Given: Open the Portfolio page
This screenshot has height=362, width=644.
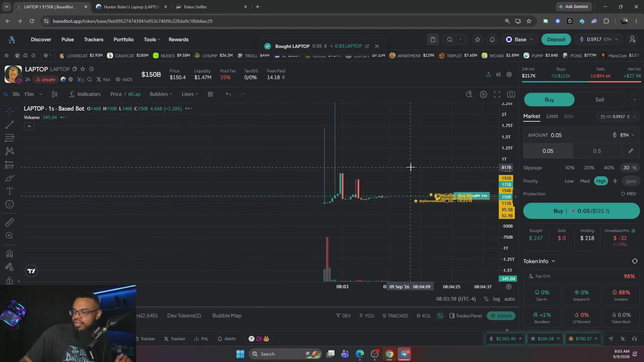Looking at the screenshot, I should (x=123, y=40).
